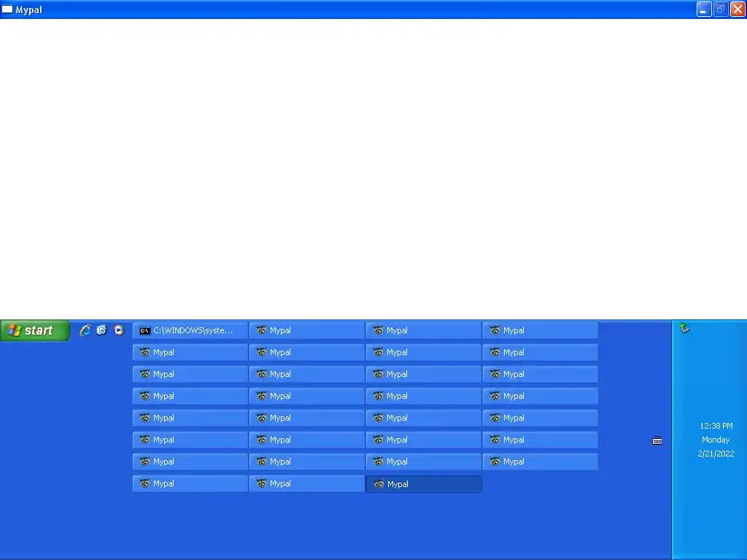747x560 pixels.
Task: Open the Windows Start menu
Action: pyautogui.click(x=35, y=330)
